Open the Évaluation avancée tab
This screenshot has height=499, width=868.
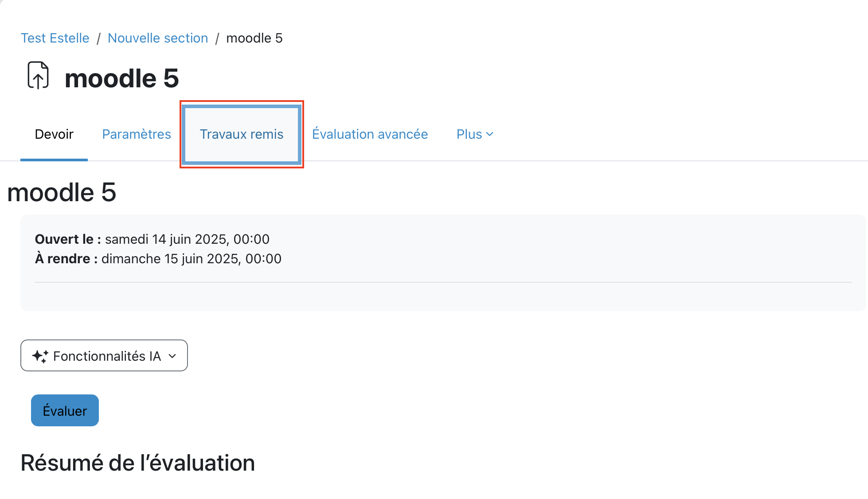coord(370,134)
